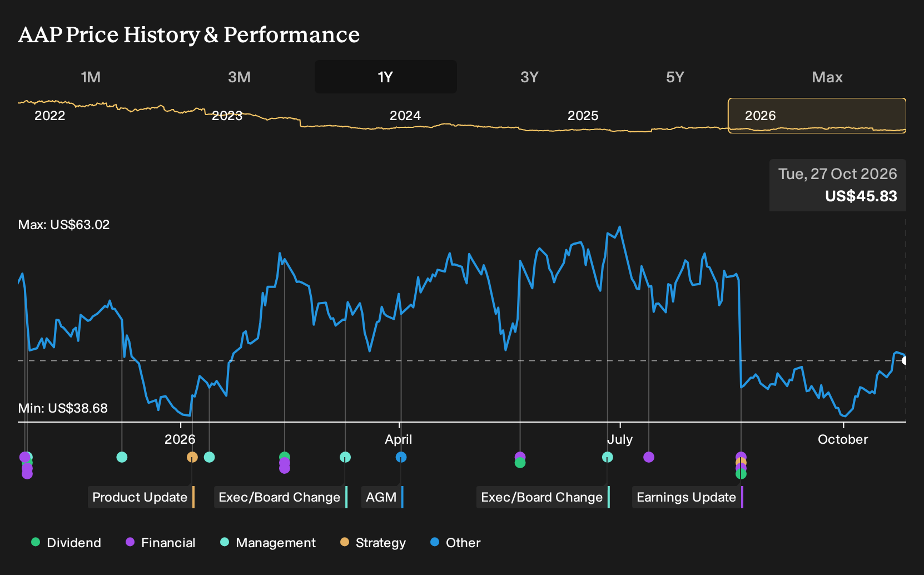Screen dimensions: 924x575
Task: Switch to the 3M time range
Action: point(239,77)
